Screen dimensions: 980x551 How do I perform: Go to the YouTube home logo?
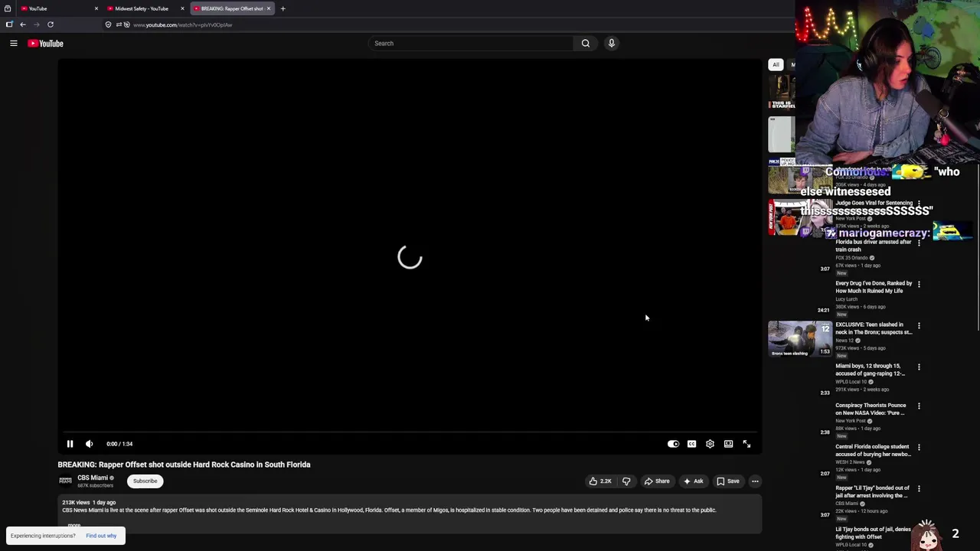46,44
